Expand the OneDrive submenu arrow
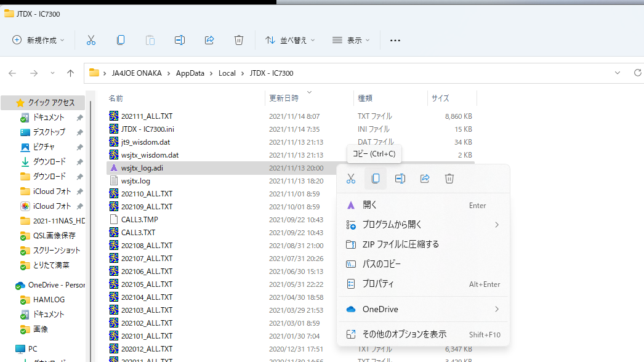Image resolution: width=644 pixels, height=362 pixels. [497, 309]
